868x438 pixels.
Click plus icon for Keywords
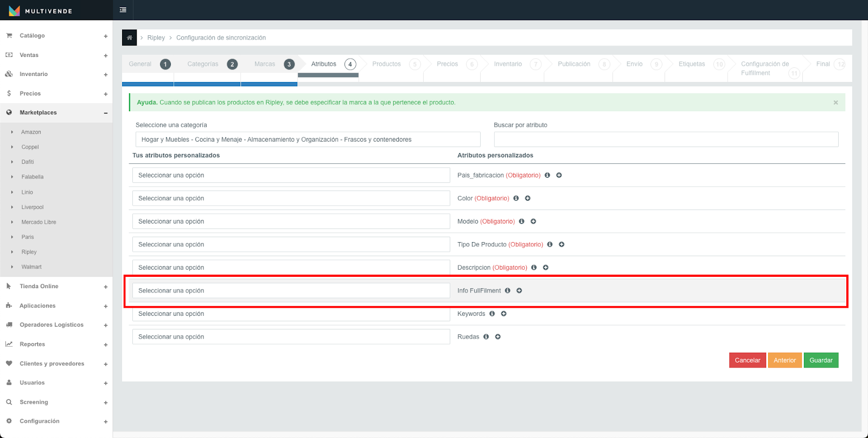[503, 314]
